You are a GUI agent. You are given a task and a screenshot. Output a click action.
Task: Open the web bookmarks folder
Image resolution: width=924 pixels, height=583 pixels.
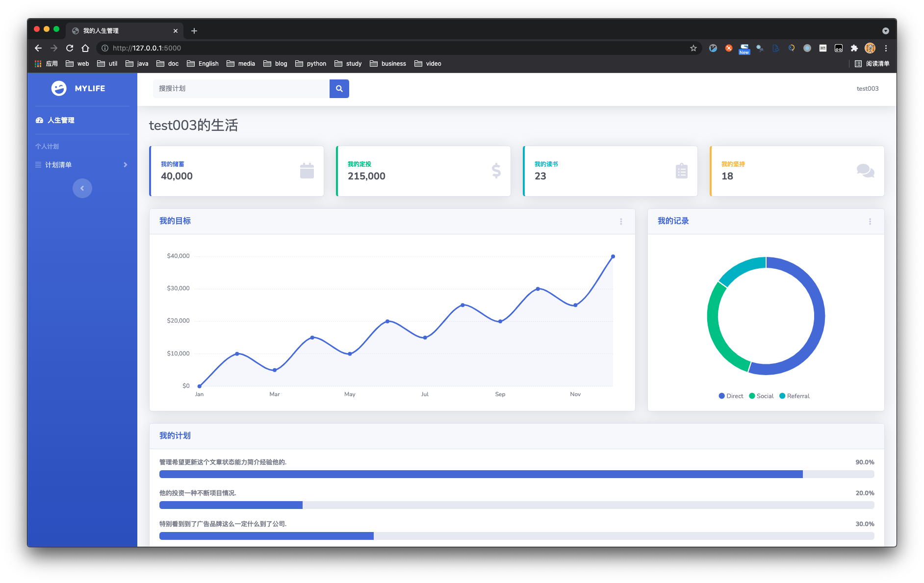[x=77, y=64]
